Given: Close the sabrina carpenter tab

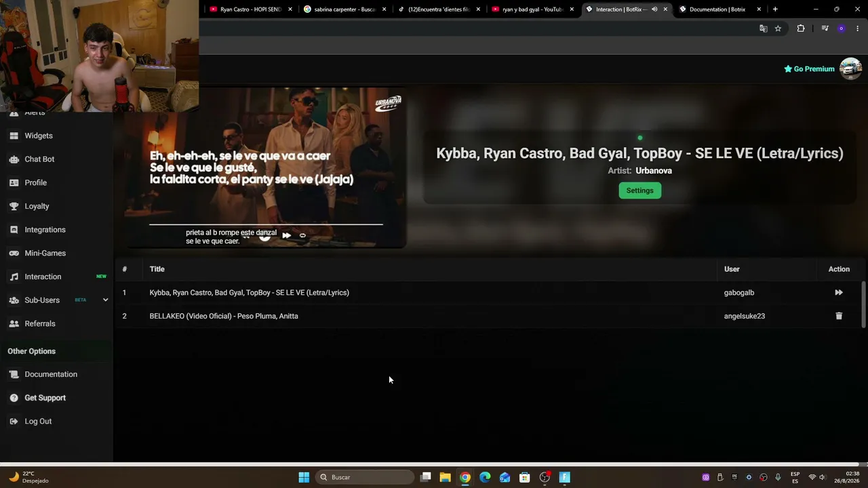Looking at the screenshot, I should [x=384, y=9].
